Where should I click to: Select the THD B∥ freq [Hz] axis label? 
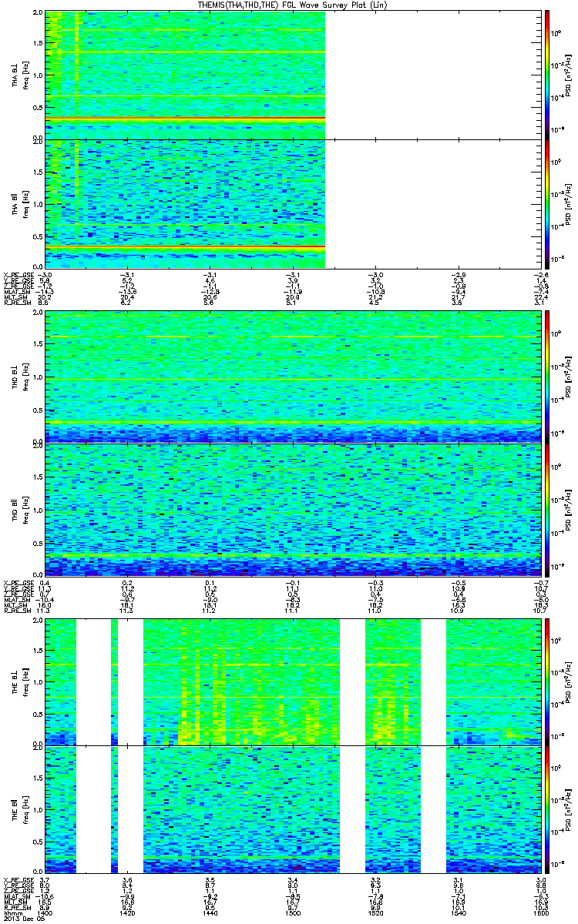(20, 509)
